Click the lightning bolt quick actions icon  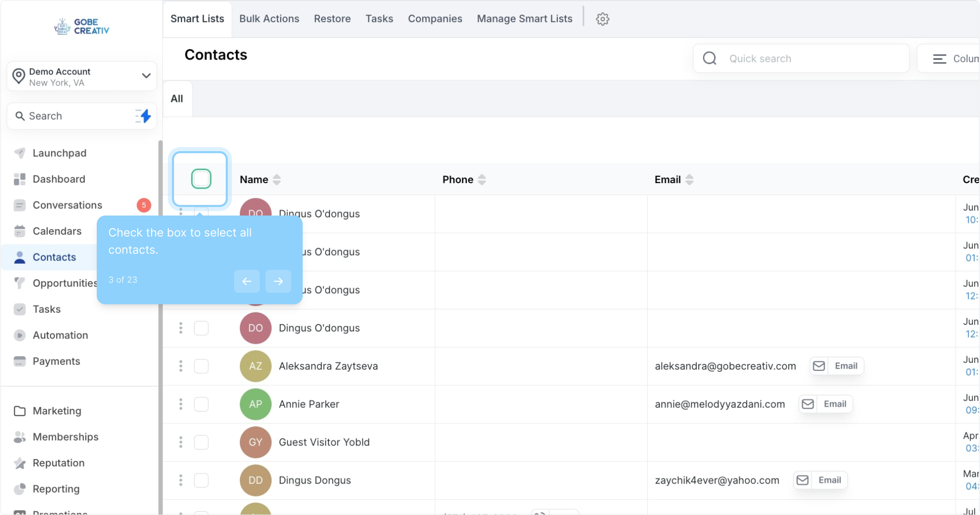pos(143,116)
